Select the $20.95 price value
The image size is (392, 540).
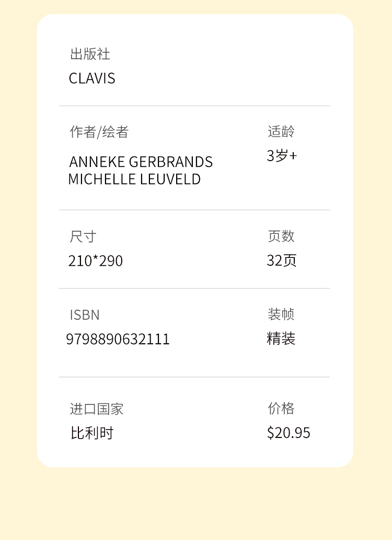tap(289, 433)
